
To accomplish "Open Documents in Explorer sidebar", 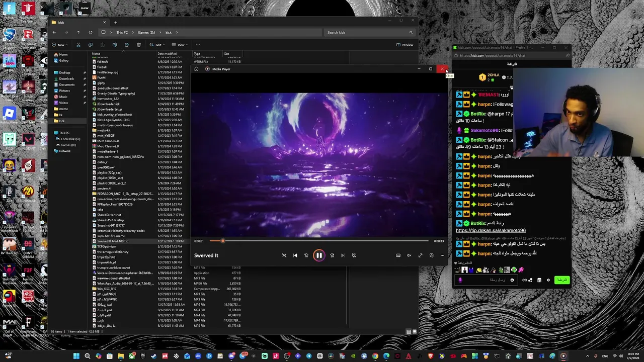I will pyautogui.click(x=67, y=84).
